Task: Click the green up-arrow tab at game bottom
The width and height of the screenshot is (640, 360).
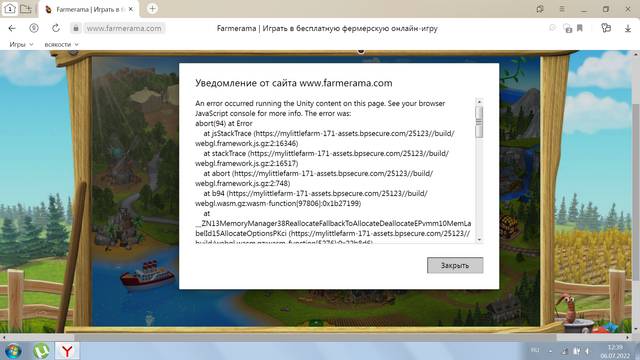Action: (316, 322)
